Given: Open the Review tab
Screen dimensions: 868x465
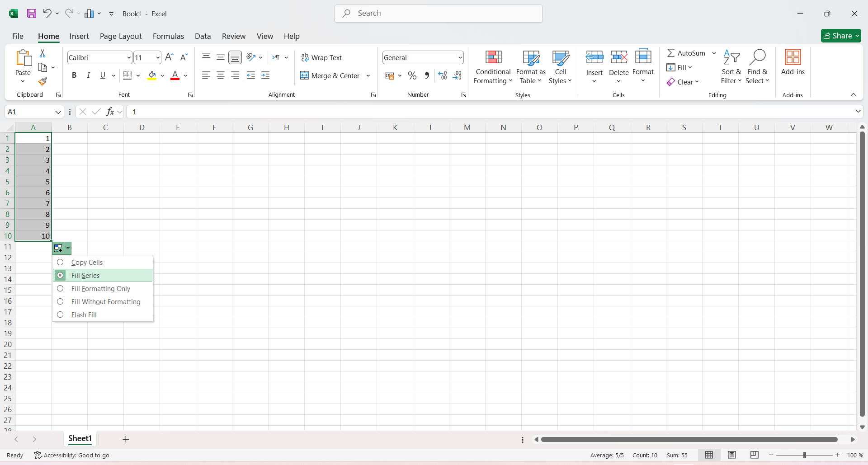Looking at the screenshot, I should 234,36.
